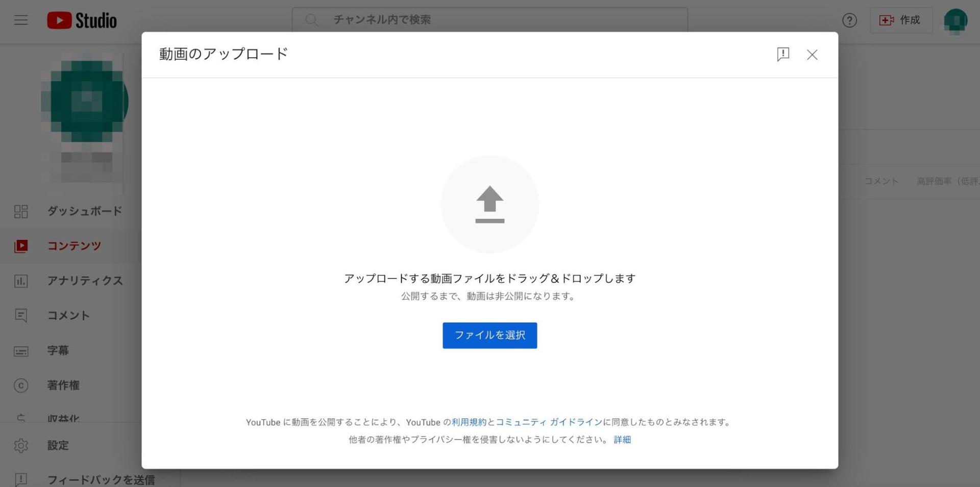Click the channel profile avatar
This screenshot has width=980, height=487.
coord(955,20)
